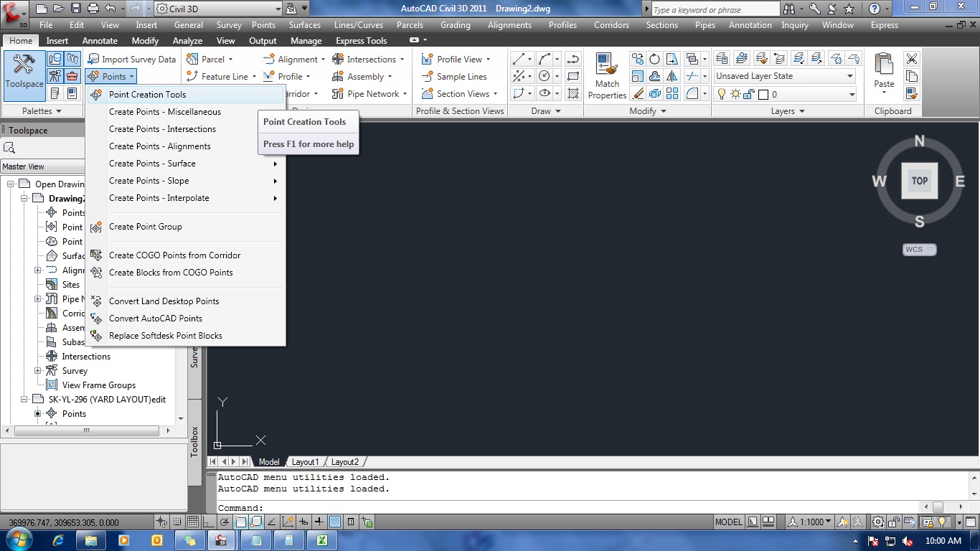This screenshot has height=551, width=980.
Task: Toggle the Grid Display status button
Action: pos(192,522)
